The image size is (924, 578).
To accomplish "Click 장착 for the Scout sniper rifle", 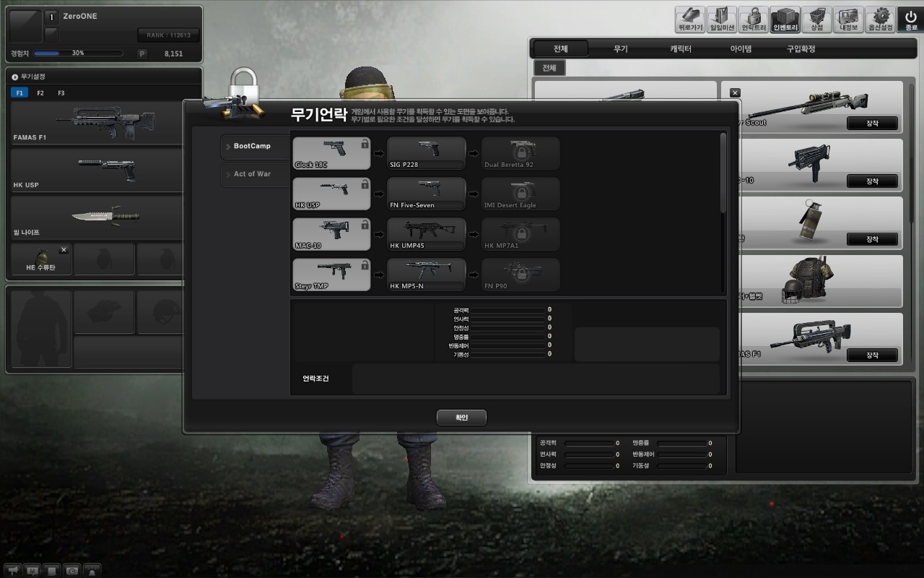I will point(872,124).
